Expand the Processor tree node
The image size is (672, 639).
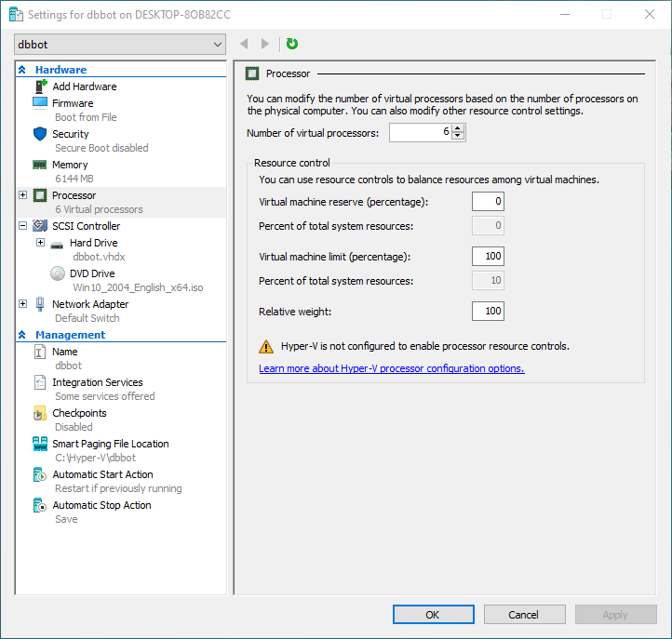22,195
